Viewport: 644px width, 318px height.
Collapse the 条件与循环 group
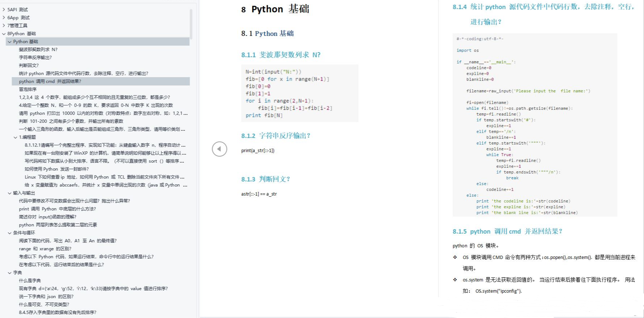click(x=10, y=233)
